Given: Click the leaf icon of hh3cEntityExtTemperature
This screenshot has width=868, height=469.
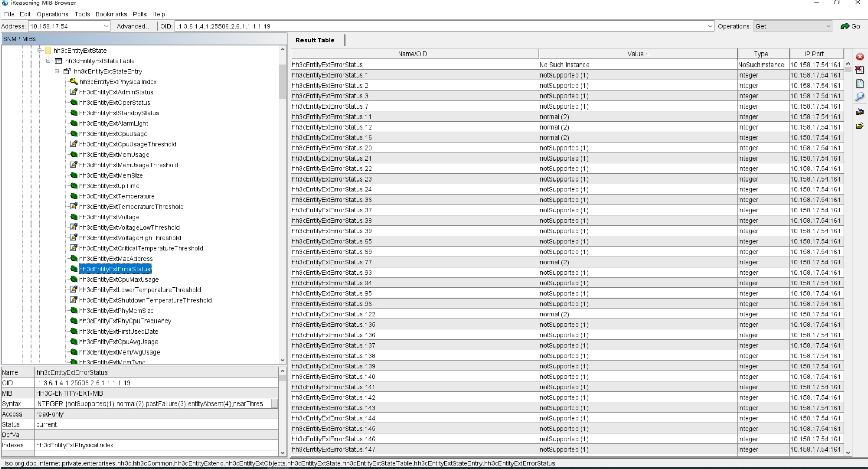Looking at the screenshot, I should click(x=74, y=196).
